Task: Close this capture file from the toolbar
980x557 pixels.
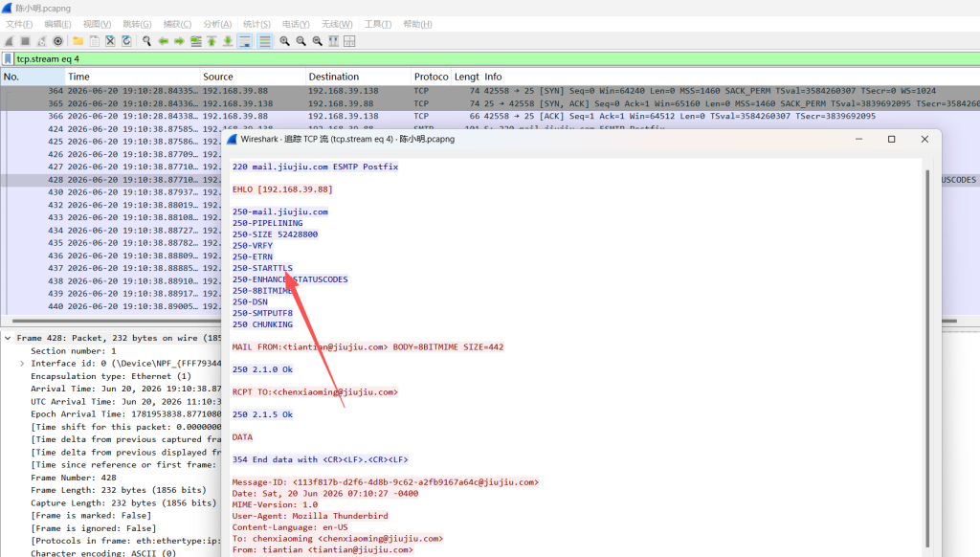Action: pos(110,41)
